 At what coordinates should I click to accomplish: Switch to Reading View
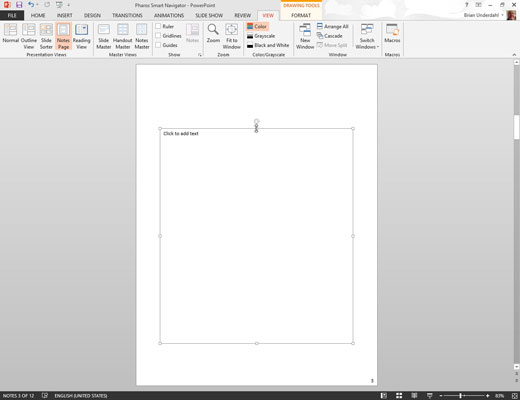81,36
